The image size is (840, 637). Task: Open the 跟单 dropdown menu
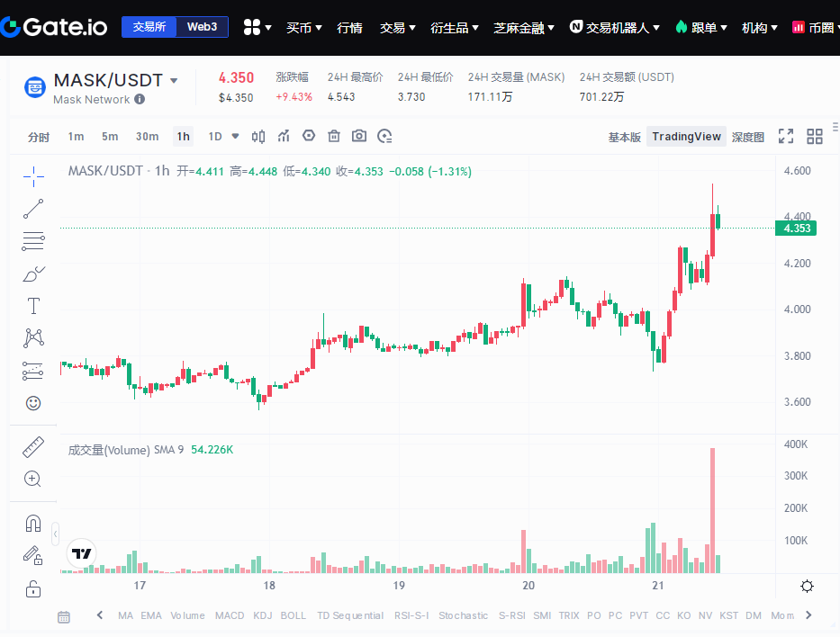701,27
